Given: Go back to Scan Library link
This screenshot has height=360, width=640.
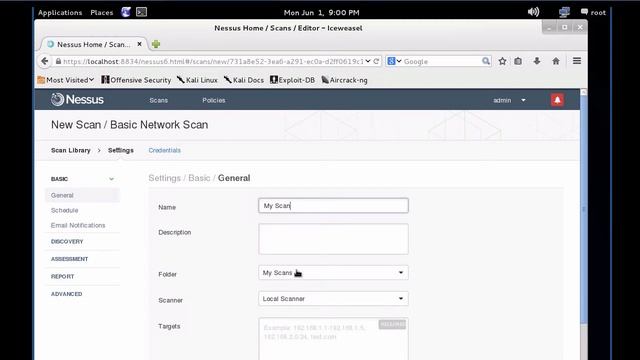Looking at the screenshot, I should (x=71, y=150).
